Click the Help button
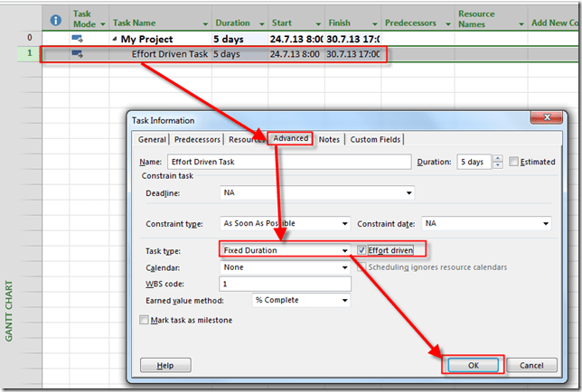This screenshot has height=392, width=582. point(165,365)
